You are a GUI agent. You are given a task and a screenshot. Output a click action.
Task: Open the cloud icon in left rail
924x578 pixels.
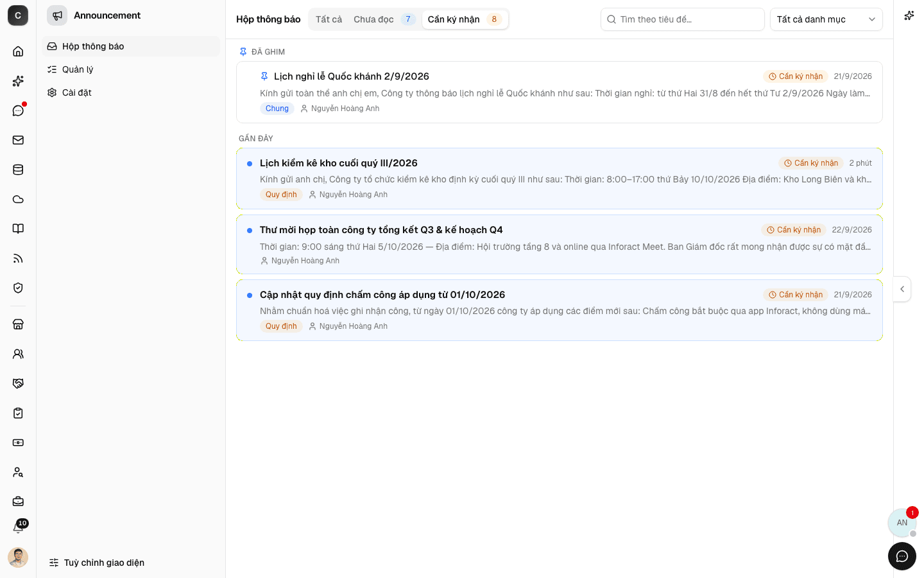click(x=18, y=199)
